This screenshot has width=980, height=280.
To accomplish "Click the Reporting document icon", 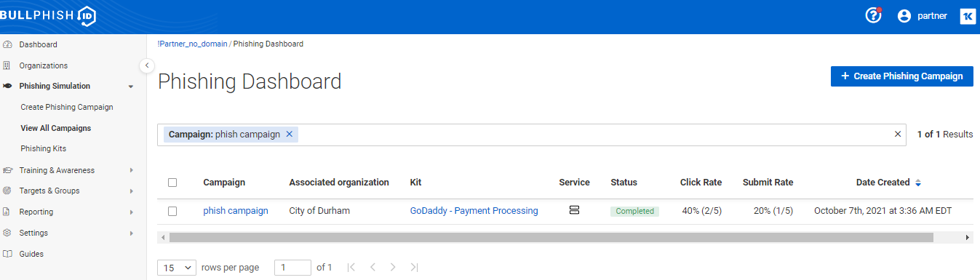I will [7, 212].
